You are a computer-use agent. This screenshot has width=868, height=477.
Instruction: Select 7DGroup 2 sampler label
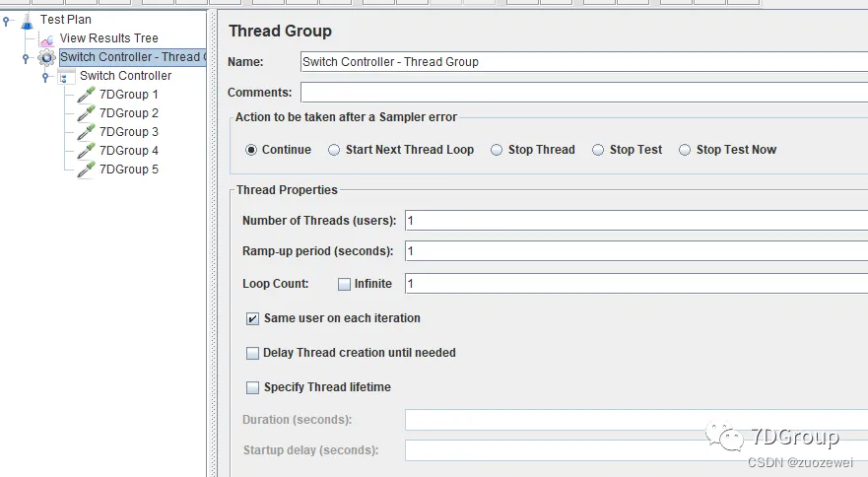tap(128, 113)
